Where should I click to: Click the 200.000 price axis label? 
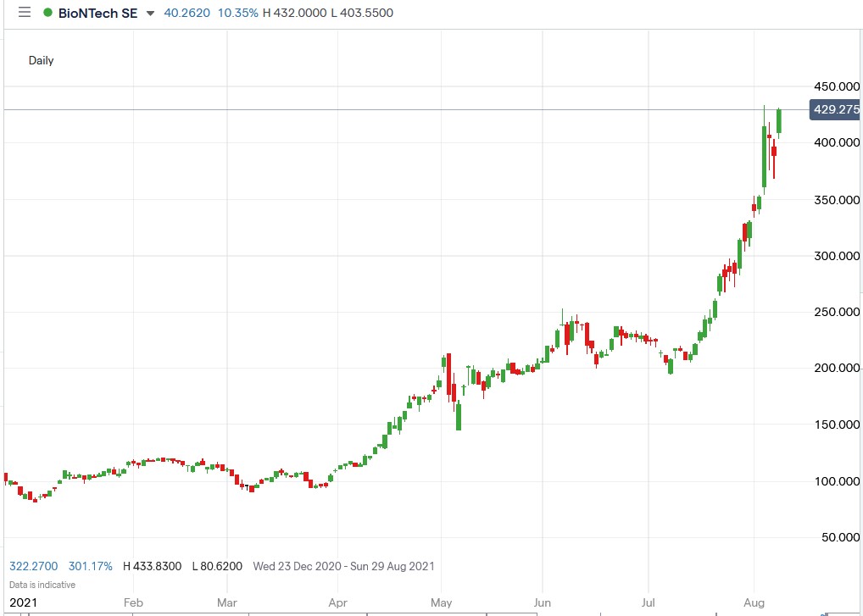(x=837, y=368)
